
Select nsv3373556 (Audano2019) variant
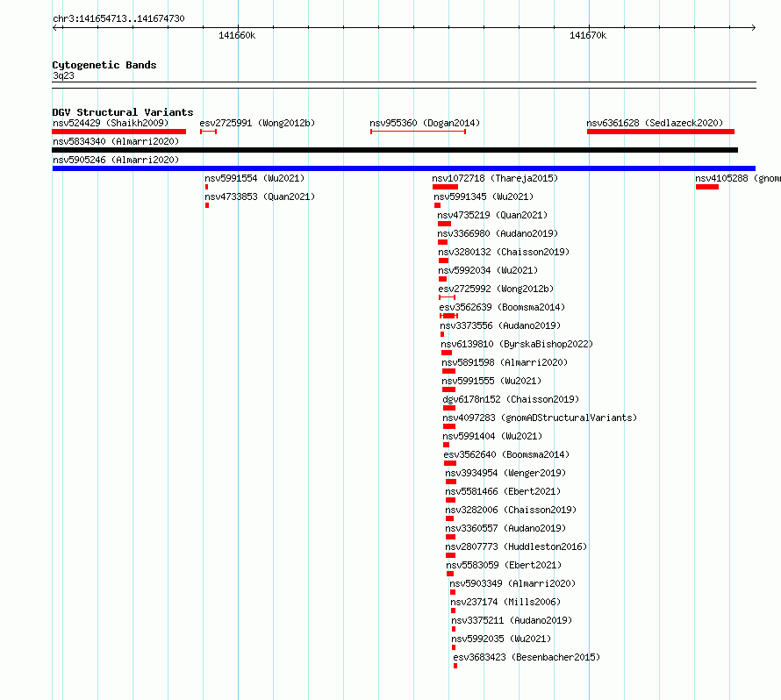pos(500,325)
